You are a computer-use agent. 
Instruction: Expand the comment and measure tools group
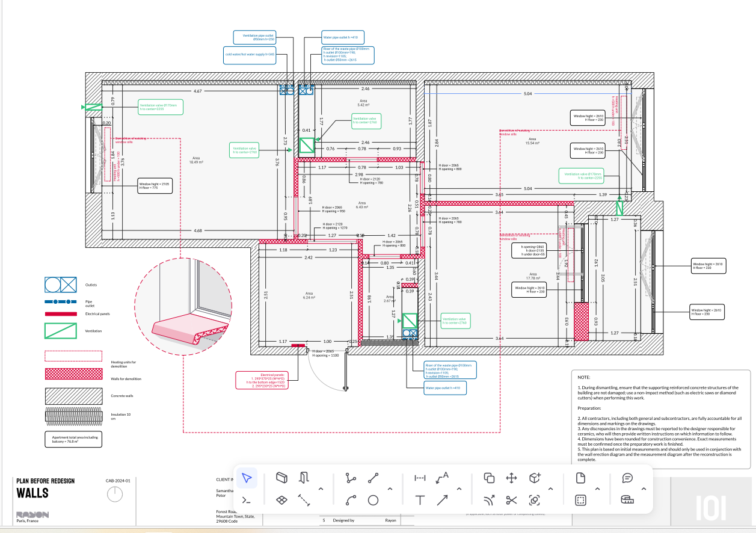click(x=644, y=488)
